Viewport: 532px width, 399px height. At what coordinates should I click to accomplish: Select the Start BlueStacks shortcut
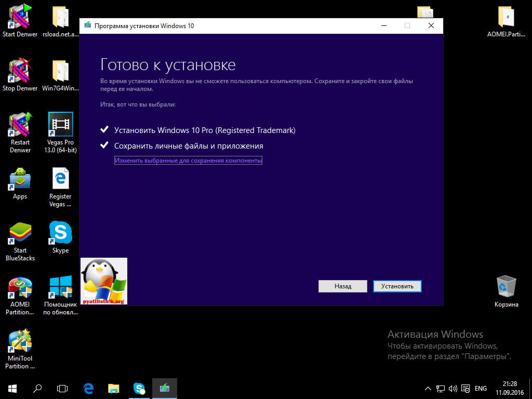click(20, 234)
